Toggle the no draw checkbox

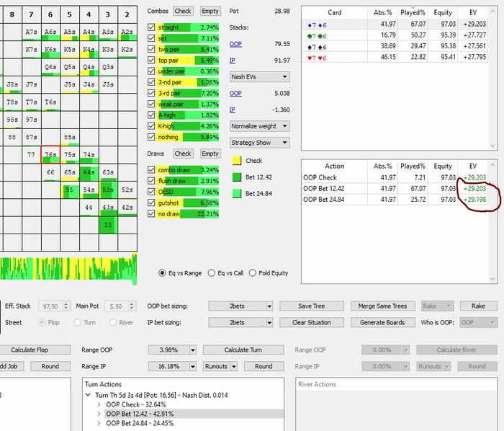tap(151, 213)
